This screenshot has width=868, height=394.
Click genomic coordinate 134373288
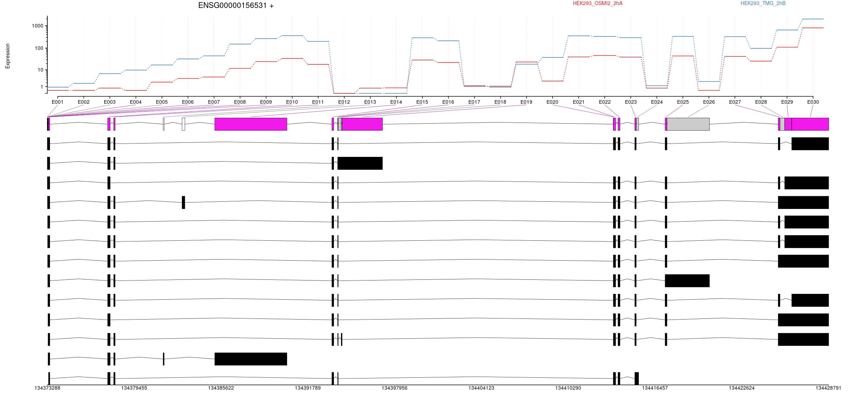click(x=47, y=388)
